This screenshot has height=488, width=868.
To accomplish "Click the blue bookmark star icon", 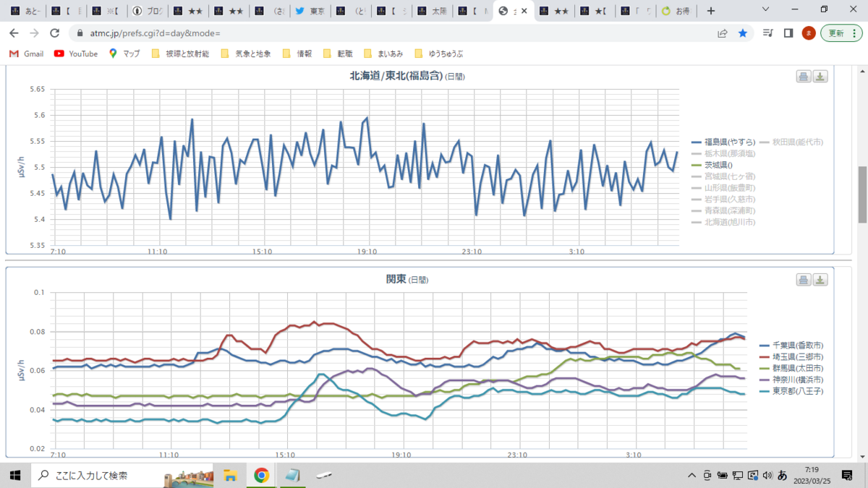I will coord(742,33).
